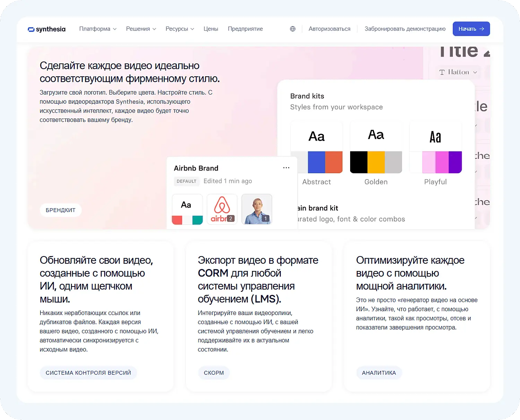Image resolution: width=520 pixels, height=420 pixels.
Task: Open the Hatton font dropdown
Action: click(458, 72)
